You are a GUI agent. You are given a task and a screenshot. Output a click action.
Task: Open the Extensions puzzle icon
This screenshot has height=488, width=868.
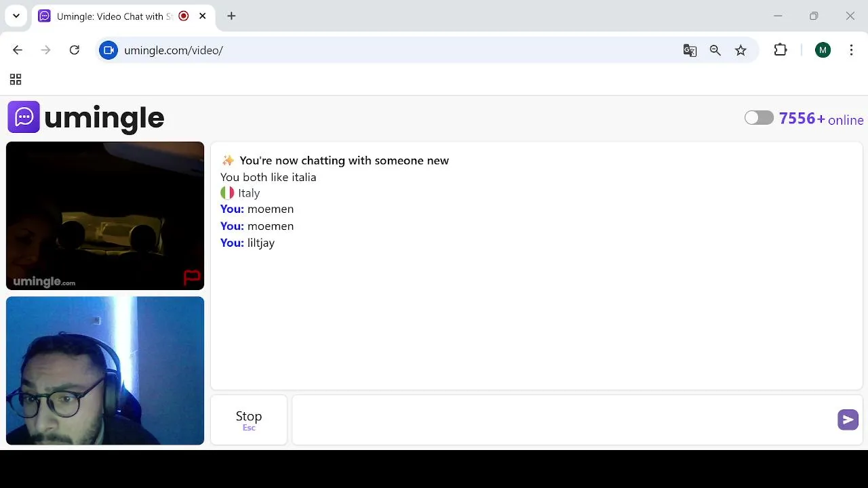tap(781, 50)
